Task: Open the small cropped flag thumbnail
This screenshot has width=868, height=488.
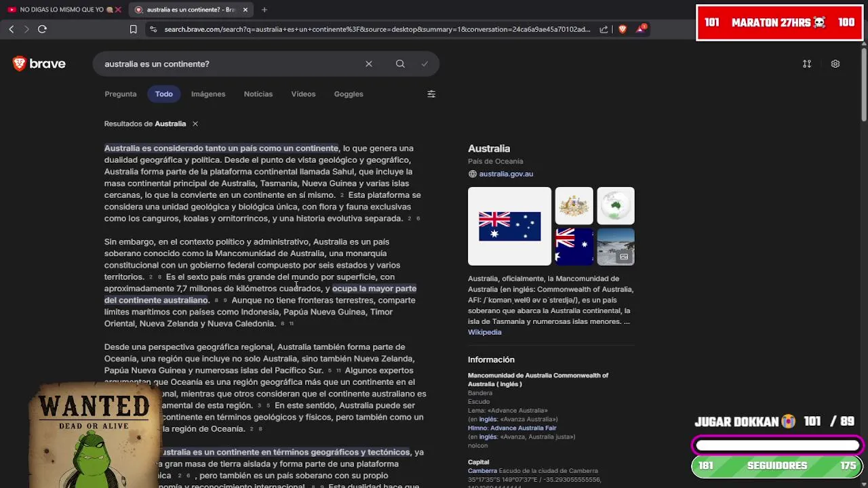Action: (574, 247)
